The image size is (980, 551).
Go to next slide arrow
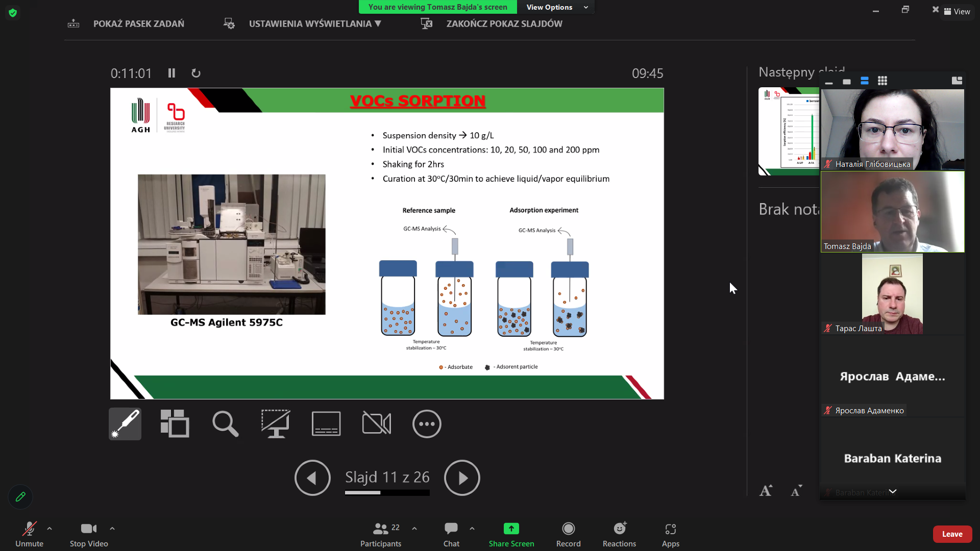pyautogui.click(x=462, y=478)
